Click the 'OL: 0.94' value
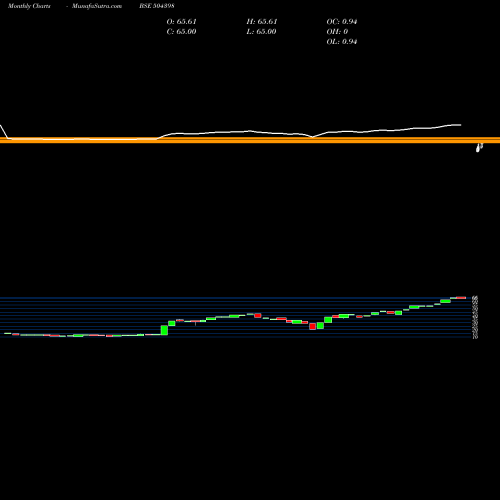 (342, 42)
